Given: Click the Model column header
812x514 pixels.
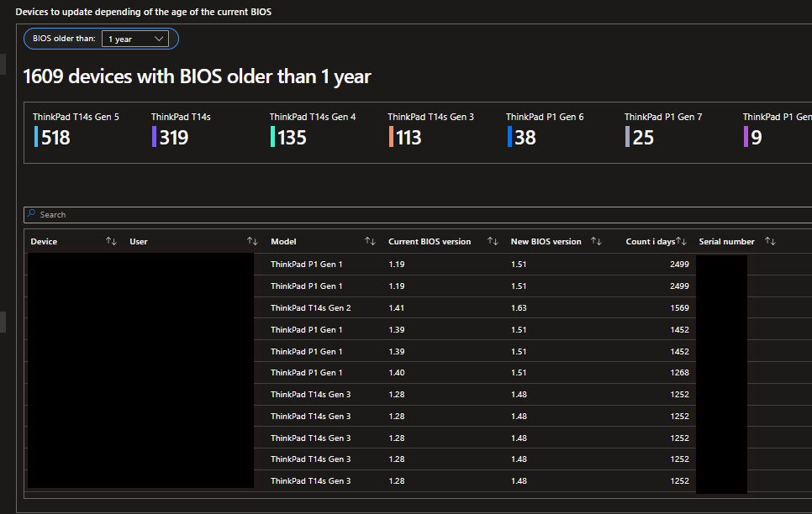Looking at the screenshot, I should [283, 242].
